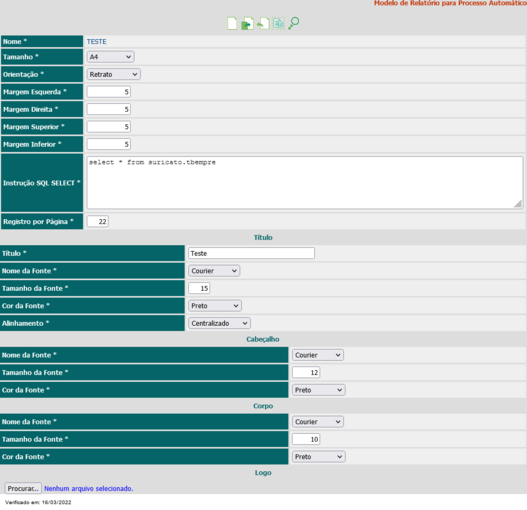This screenshot has width=527, height=510.
Task: Click the save document icon with folder
Action: tap(247, 24)
